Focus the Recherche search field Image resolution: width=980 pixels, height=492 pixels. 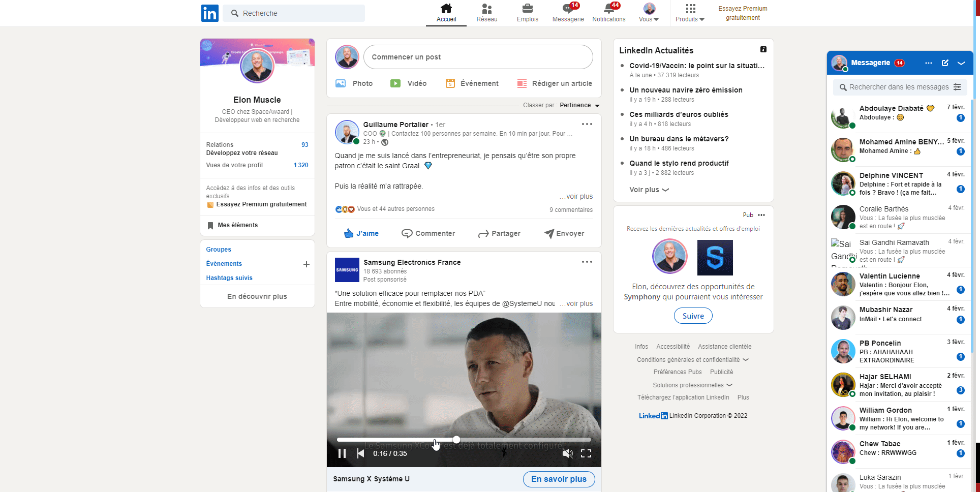(294, 13)
